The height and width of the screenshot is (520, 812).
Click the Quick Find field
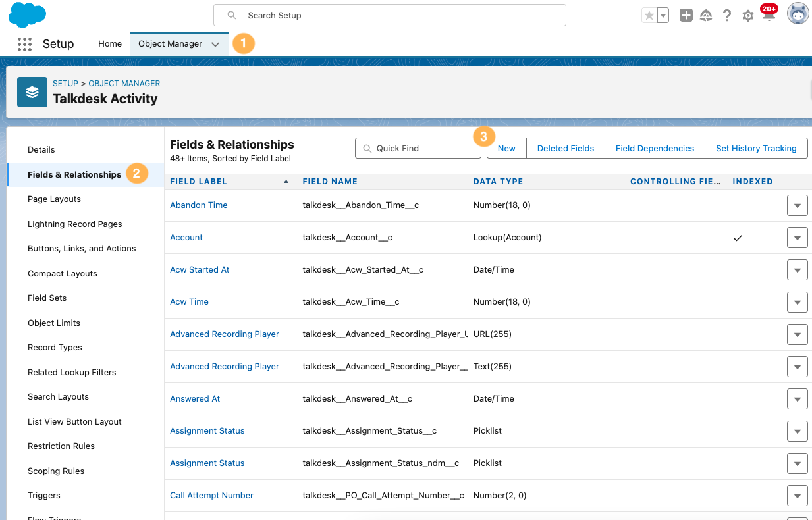418,148
